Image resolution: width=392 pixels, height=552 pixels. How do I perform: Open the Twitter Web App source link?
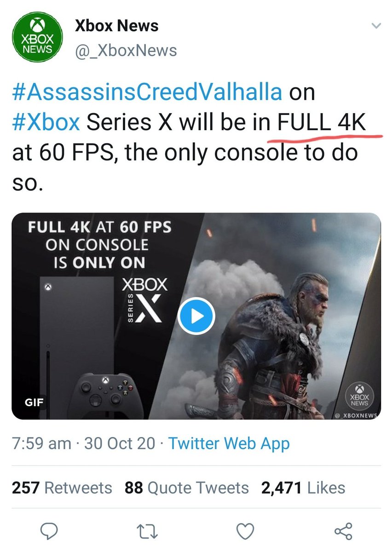[x=229, y=444]
